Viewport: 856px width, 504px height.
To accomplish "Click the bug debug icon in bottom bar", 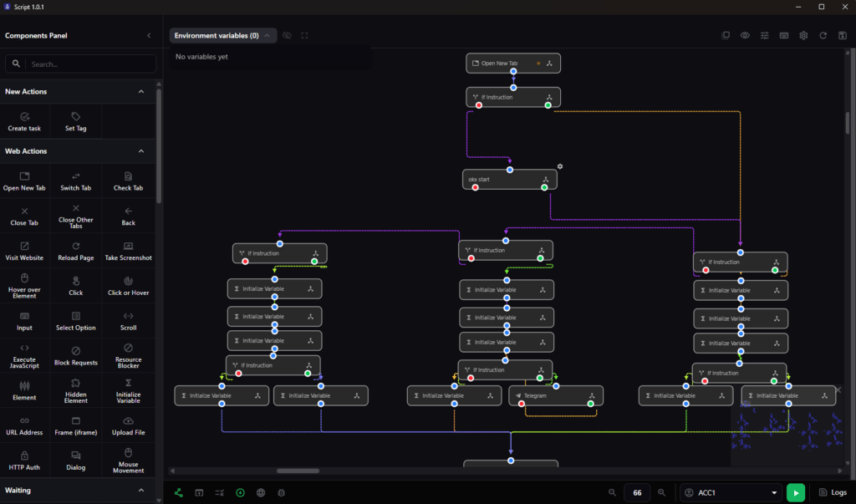I will [x=281, y=492].
